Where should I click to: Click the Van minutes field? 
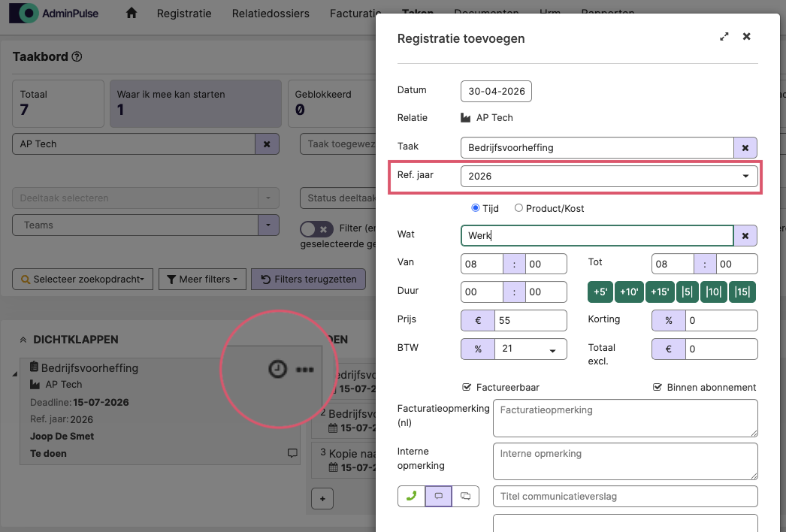point(546,264)
